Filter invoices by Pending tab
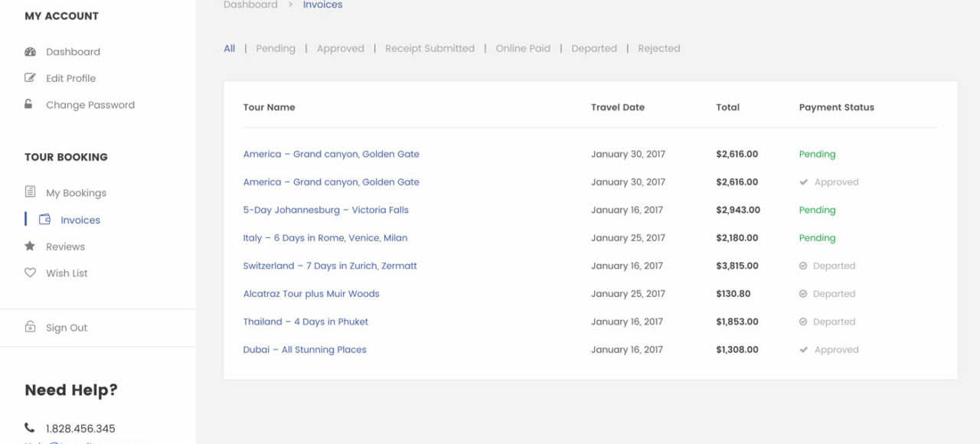 coord(275,48)
